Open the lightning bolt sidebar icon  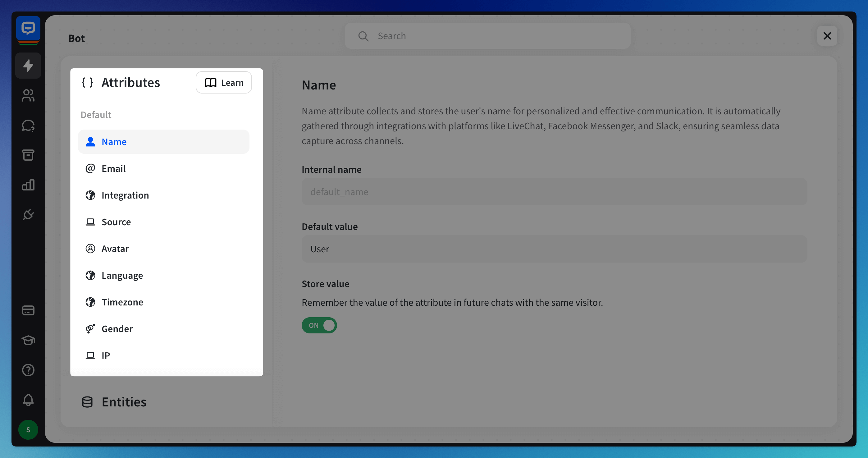pyautogui.click(x=28, y=65)
